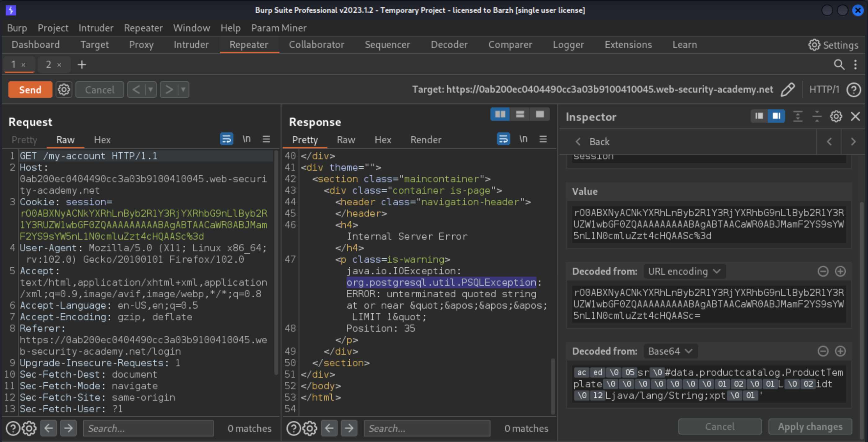Toggle show non-printable chars in Response
This screenshot has width=868, height=442.
(523, 139)
